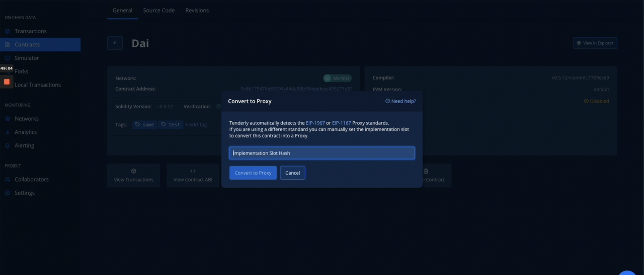
Task: Click the Dai contract address
Action: (296, 89)
